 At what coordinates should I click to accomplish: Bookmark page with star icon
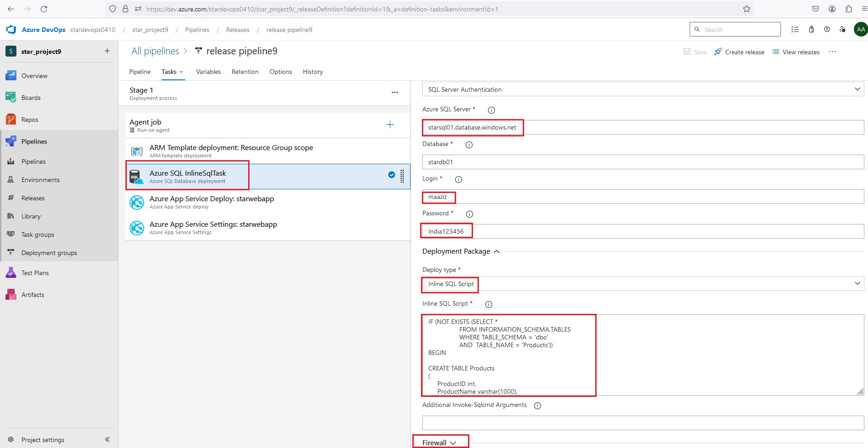click(x=747, y=9)
